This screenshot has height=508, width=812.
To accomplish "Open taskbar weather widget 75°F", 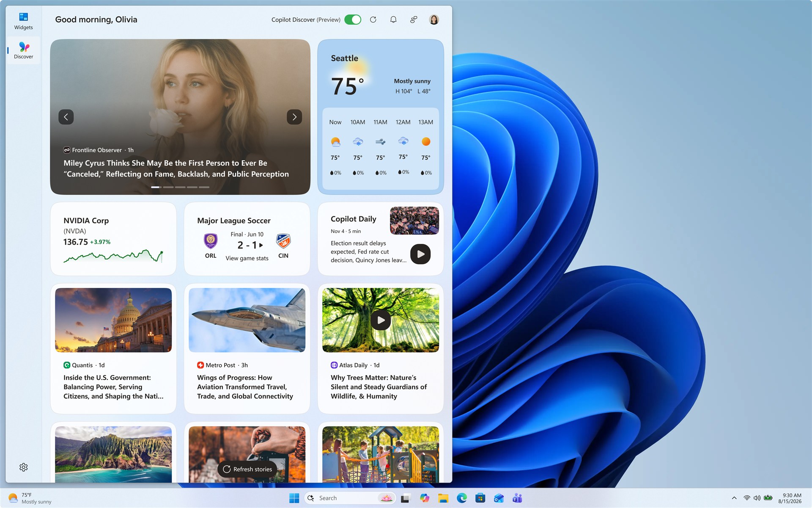I will point(30,498).
